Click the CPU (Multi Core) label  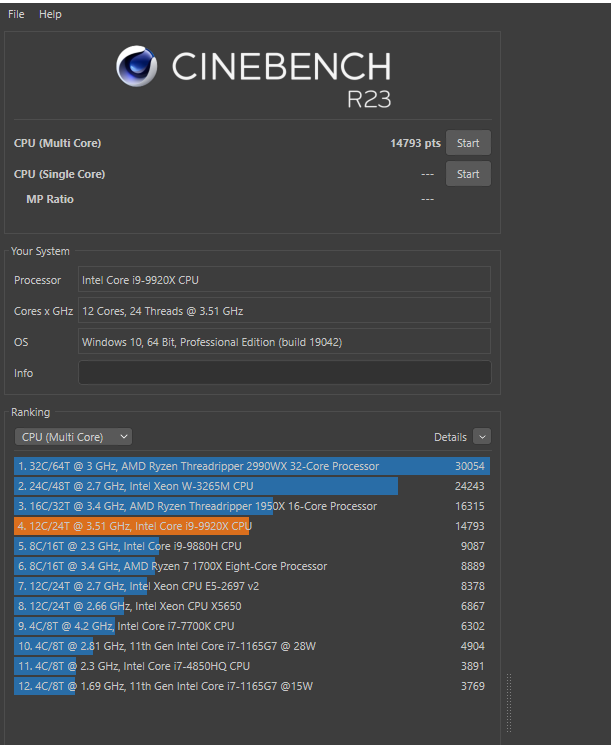(x=57, y=143)
